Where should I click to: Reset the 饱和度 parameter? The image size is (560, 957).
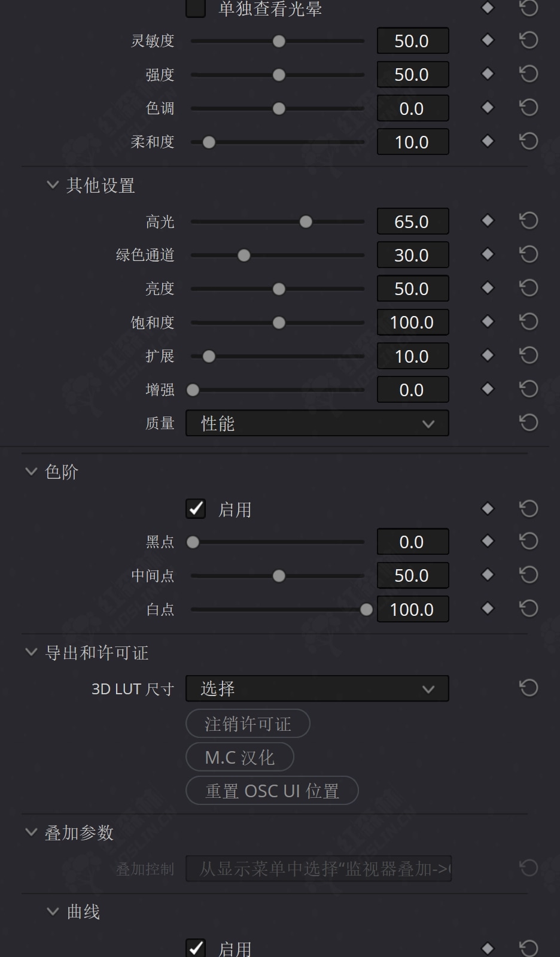(x=528, y=322)
